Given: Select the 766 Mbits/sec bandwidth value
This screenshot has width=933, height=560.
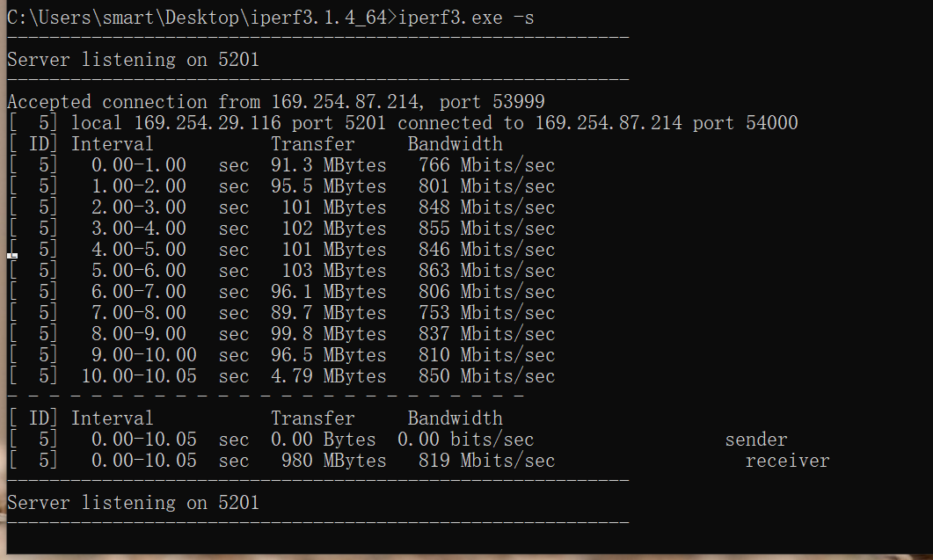Looking at the screenshot, I should point(487,165).
